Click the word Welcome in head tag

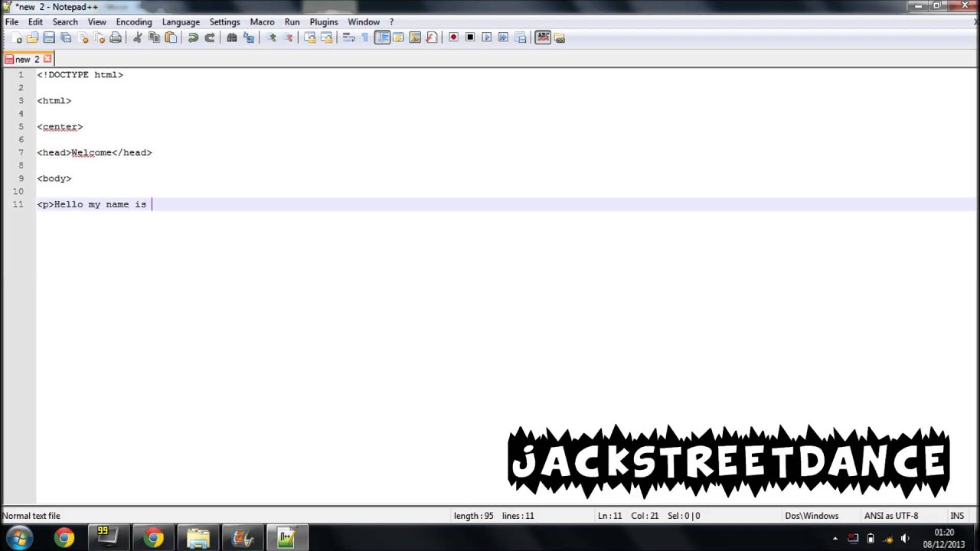(91, 152)
